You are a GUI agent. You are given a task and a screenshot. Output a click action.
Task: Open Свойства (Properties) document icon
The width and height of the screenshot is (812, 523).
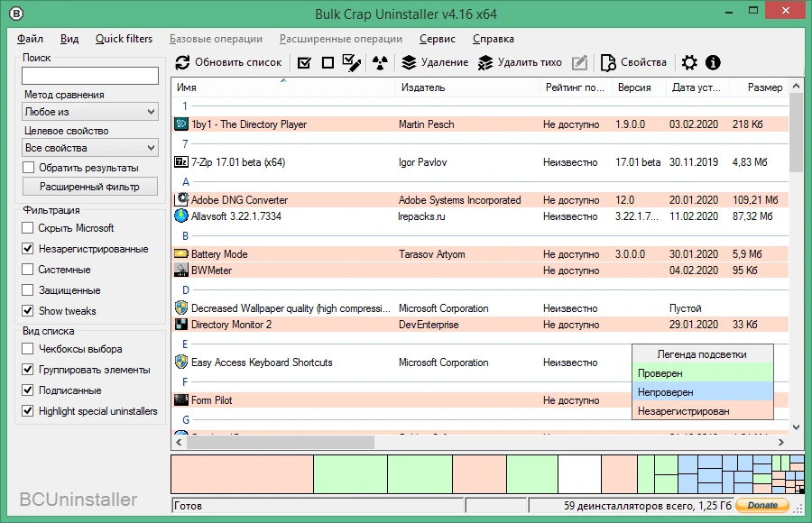click(x=608, y=62)
